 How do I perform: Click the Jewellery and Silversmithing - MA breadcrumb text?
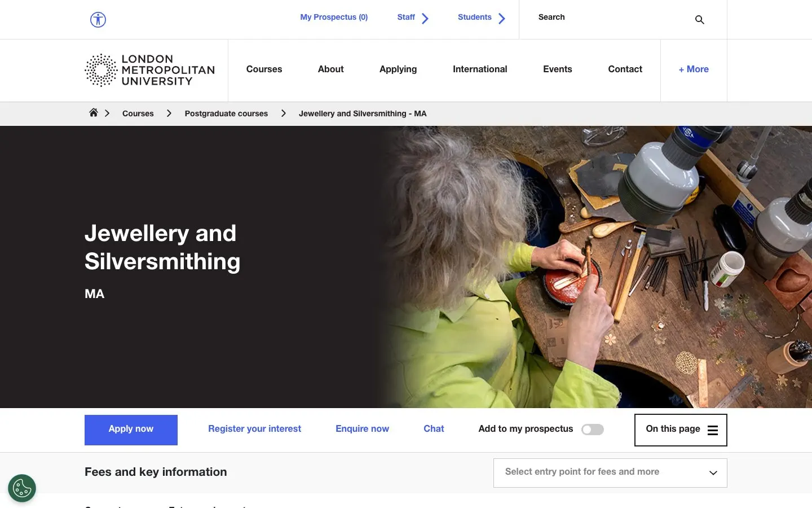click(363, 113)
